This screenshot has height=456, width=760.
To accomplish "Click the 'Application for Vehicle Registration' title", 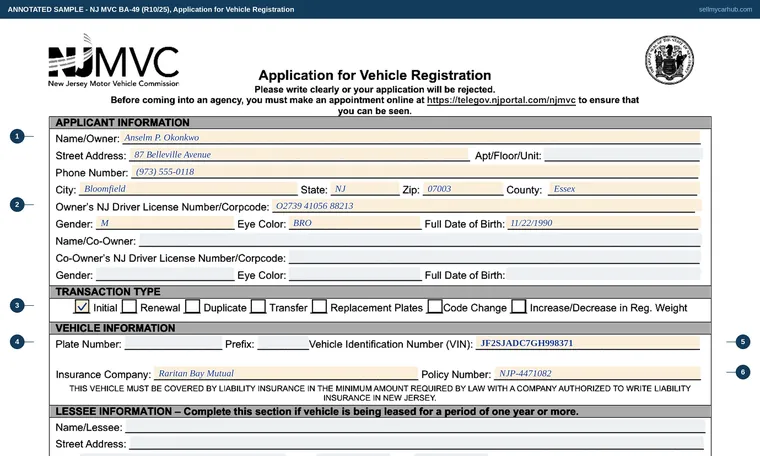I will [x=375, y=75].
